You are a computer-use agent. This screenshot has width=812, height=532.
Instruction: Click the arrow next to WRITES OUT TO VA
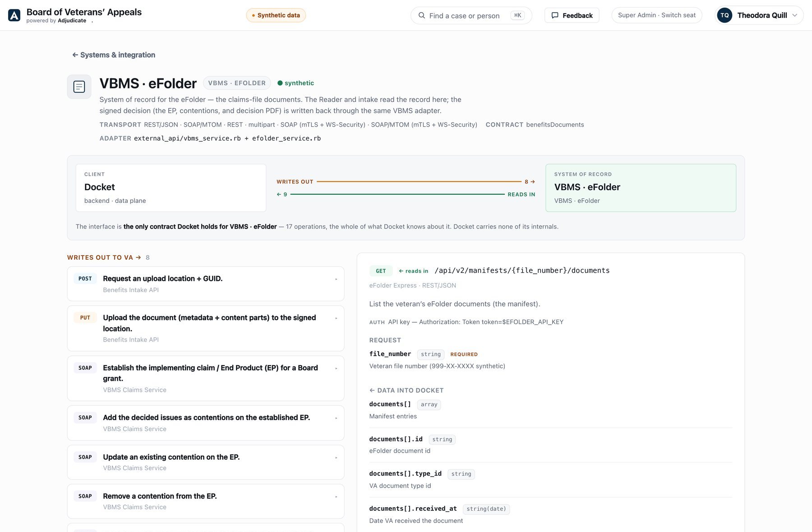pyautogui.click(x=138, y=257)
